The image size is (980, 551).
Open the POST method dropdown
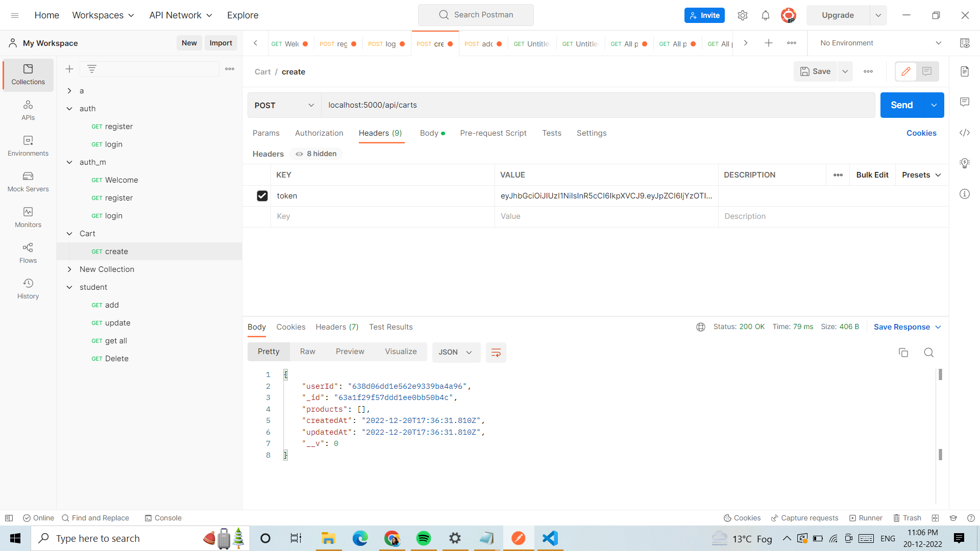284,105
